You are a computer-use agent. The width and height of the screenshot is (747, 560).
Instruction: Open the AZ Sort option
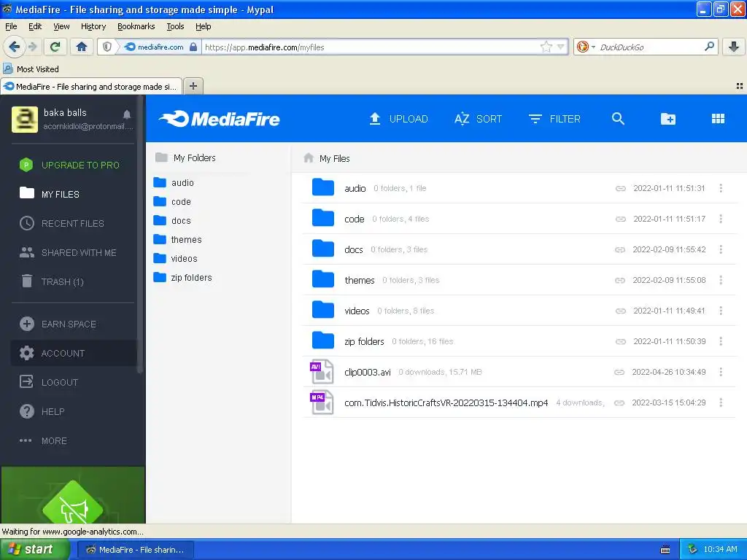(478, 119)
